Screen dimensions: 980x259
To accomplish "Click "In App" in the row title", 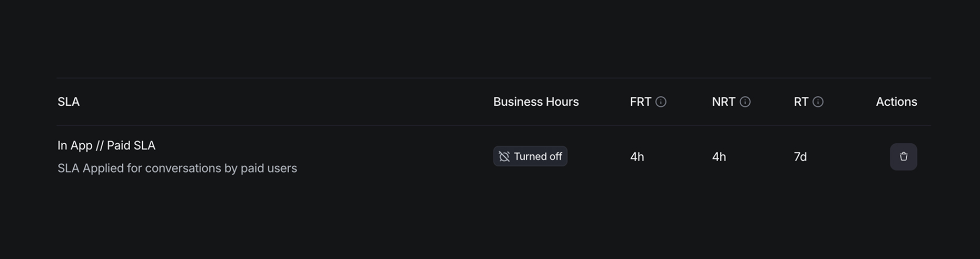I will click(75, 145).
